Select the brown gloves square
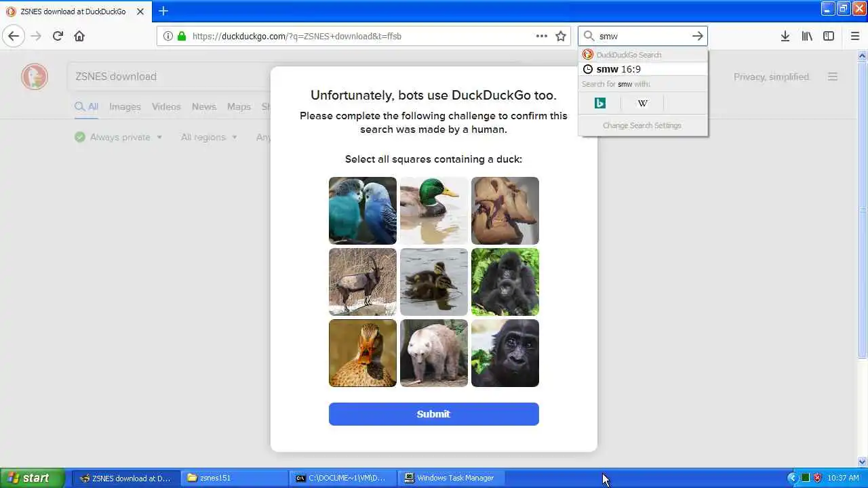The height and width of the screenshot is (488, 868). coord(505,211)
